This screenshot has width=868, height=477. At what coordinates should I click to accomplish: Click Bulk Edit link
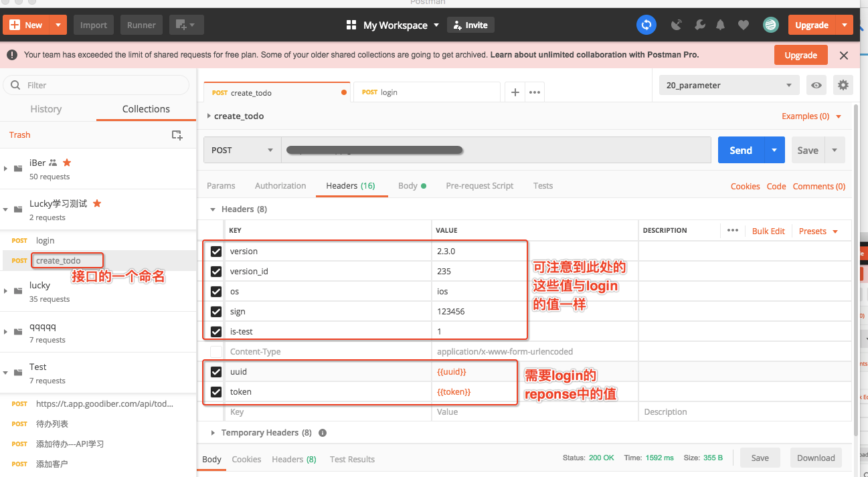(768, 231)
